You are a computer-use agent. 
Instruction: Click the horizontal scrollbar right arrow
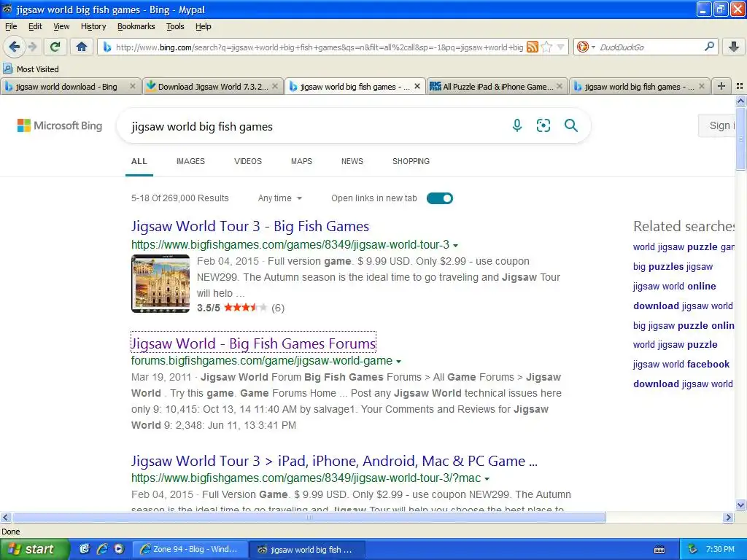click(728, 517)
